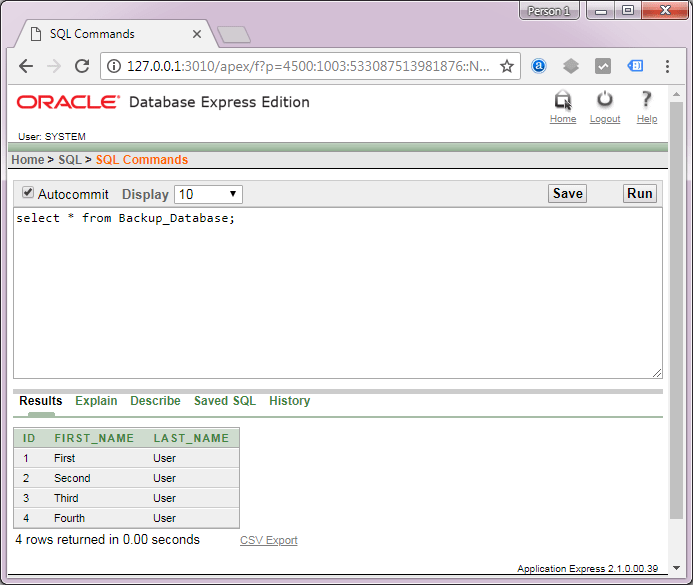
Task: Click the gray layered extension icon
Action: (571, 66)
